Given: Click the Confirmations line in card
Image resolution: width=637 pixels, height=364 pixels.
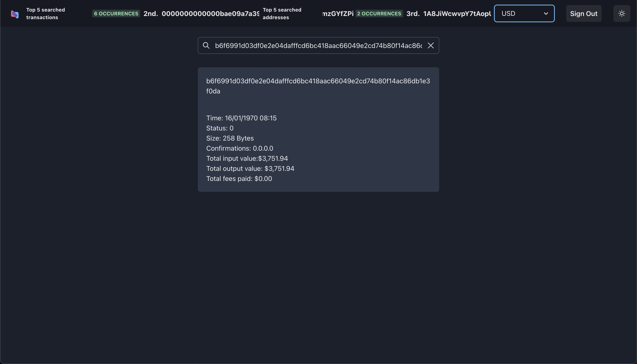Looking at the screenshot, I should [239, 148].
